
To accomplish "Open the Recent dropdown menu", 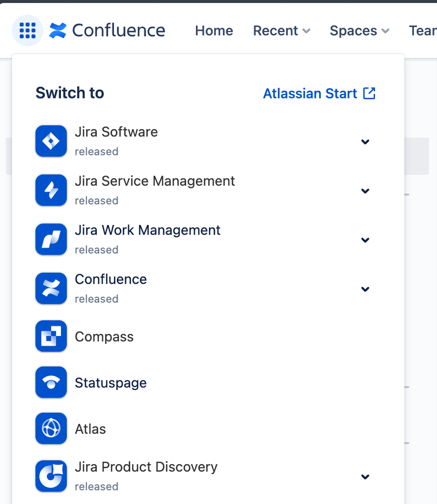I will pos(282,31).
